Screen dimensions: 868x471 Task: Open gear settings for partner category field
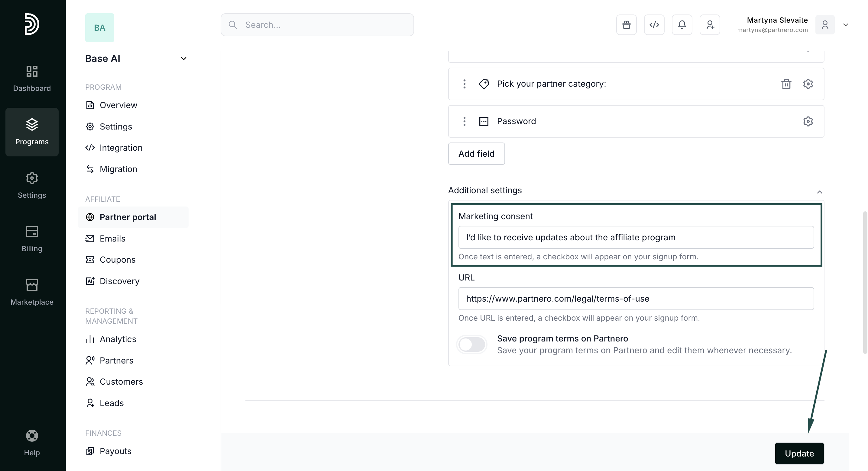[x=808, y=84]
